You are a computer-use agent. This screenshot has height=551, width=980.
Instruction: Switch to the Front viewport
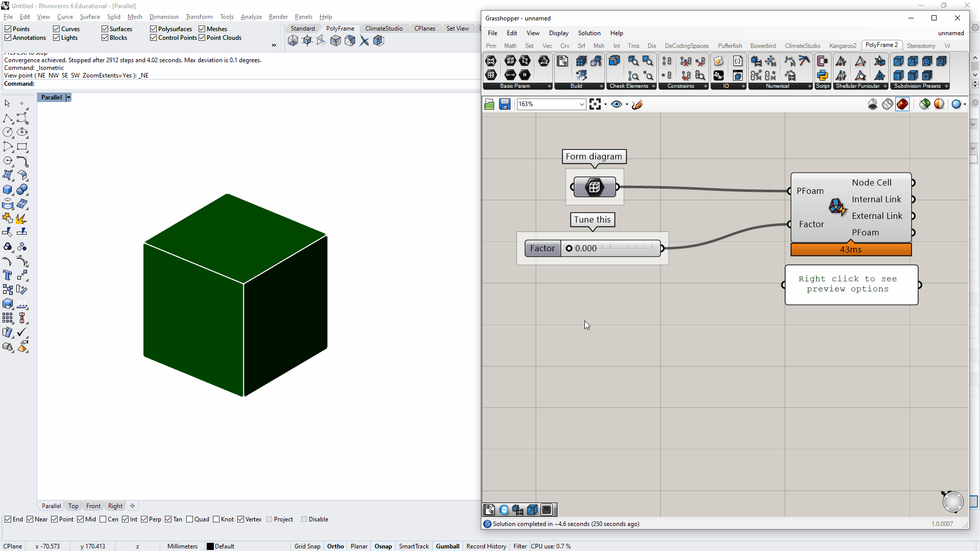tap(93, 506)
